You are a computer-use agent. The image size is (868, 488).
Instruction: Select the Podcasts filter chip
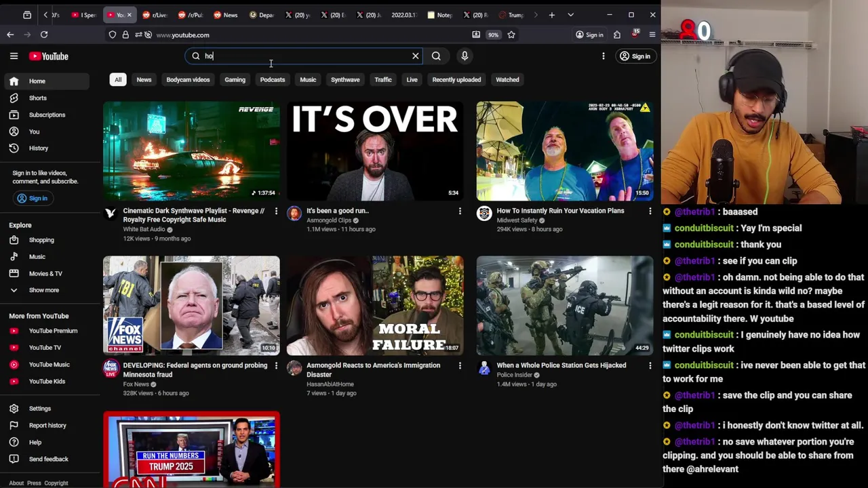tap(273, 80)
